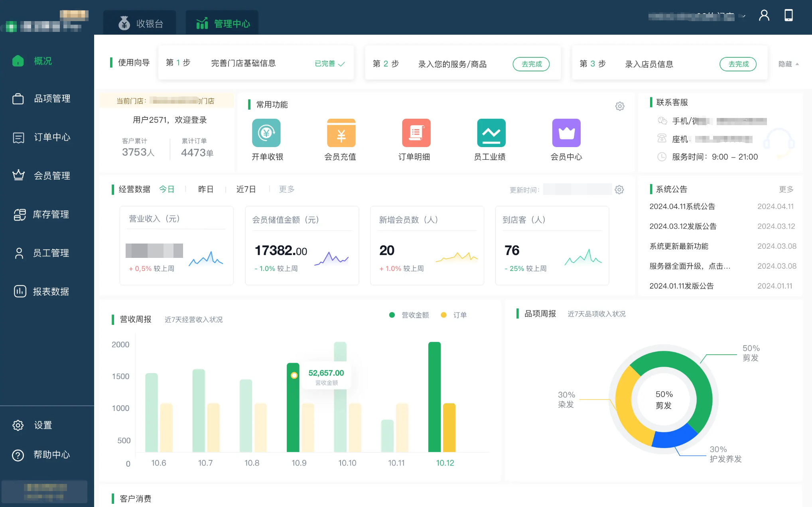812x507 pixels.
Task: Open the 员工业绩 performance icon
Action: click(491, 133)
